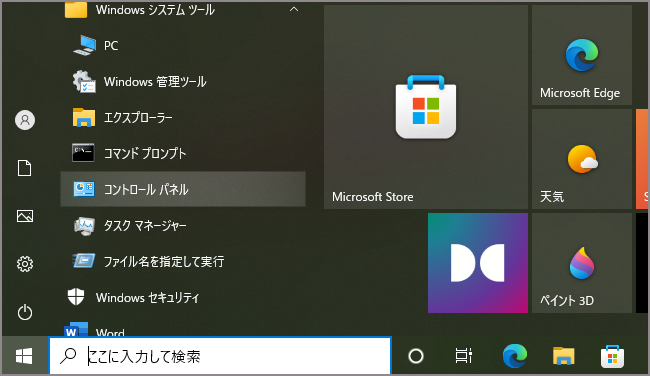Click the エクスプローラー text label
Image resolution: width=650 pixels, height=376 pixels.
[x=138, y=118]
